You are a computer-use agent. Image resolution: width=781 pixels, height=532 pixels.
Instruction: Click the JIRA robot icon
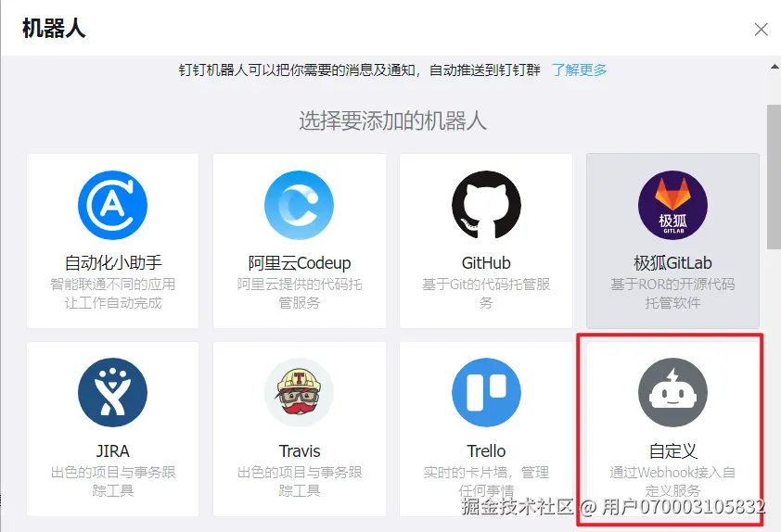pyautogui.click(x=112, y=393)
